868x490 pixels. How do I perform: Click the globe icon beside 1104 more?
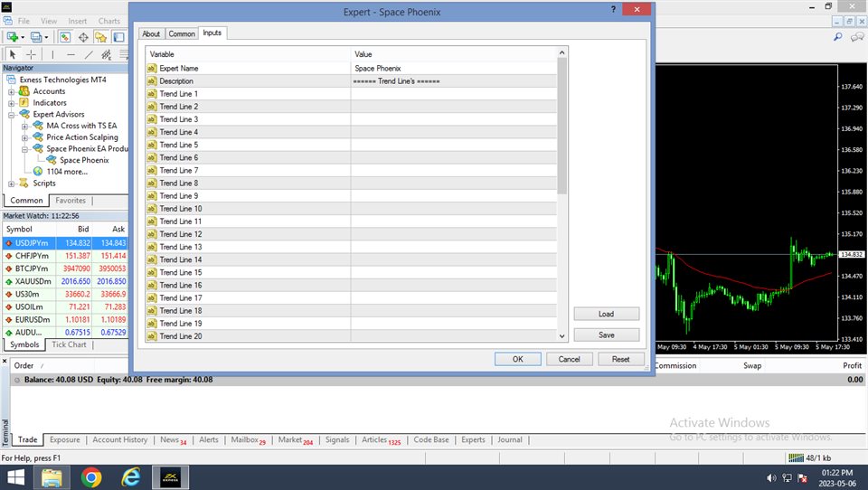tap(38, 172)
